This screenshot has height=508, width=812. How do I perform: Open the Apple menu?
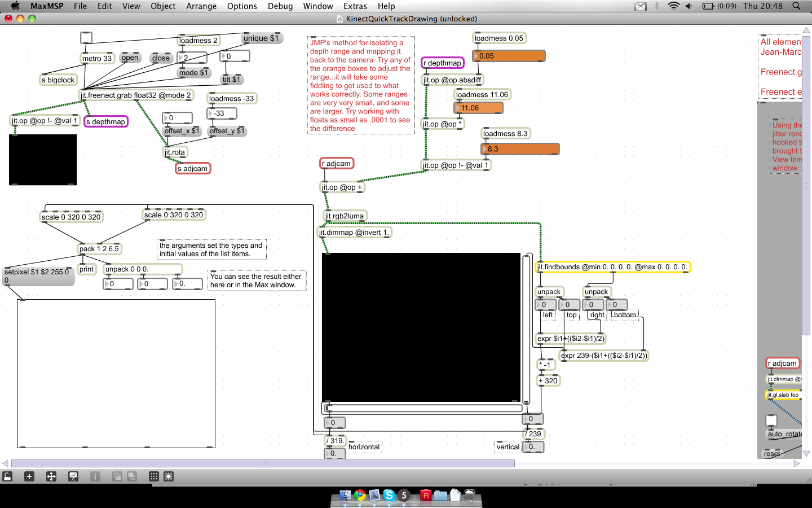pyautogui.click(x=15, y=6)
